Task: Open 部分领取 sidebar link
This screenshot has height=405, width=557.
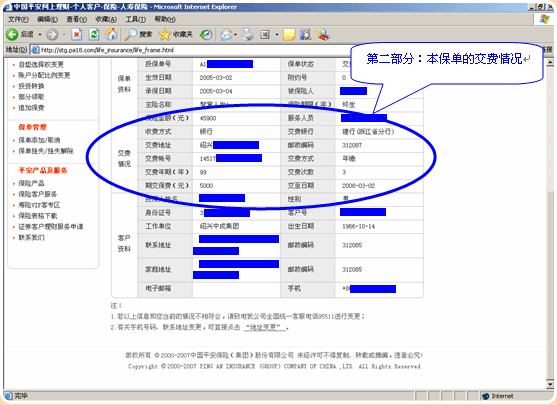Action: pyautogui.click(x=31, y=97)
